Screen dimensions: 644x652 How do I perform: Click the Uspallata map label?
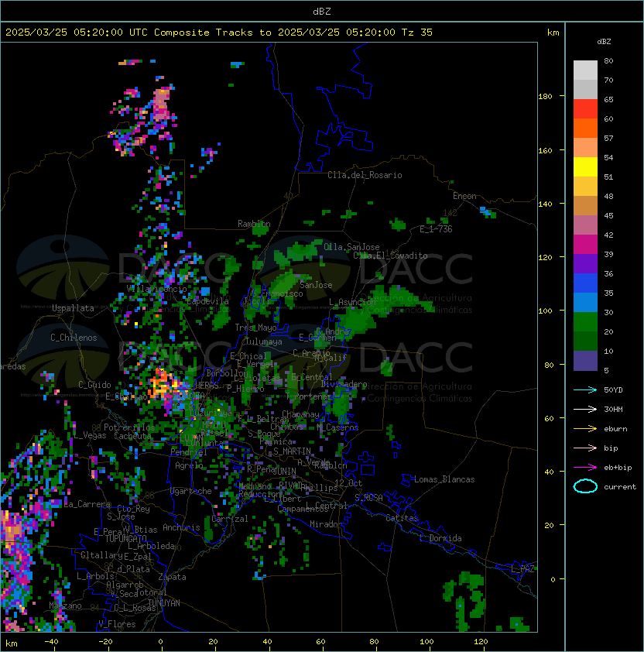(x=73, y=308)
